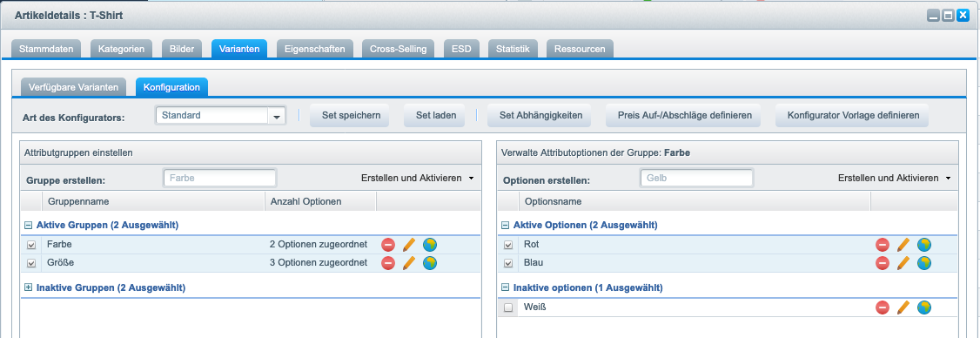Screen dimensions: 980x338
Task: Edit the Farbe group with pencil icon
Action: [x=409, y=245]
